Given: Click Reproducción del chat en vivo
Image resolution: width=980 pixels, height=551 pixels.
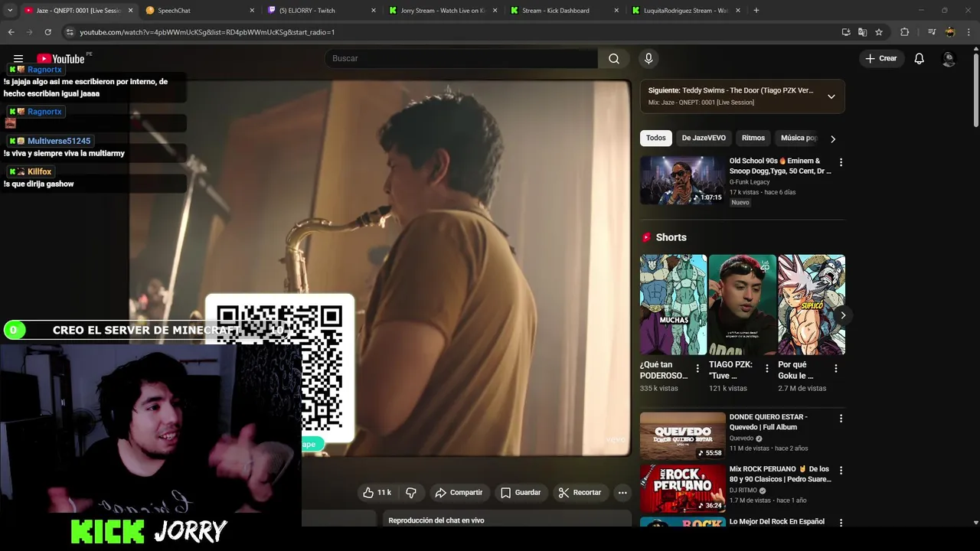Looking at the screenshot, I should click(436, 520).
